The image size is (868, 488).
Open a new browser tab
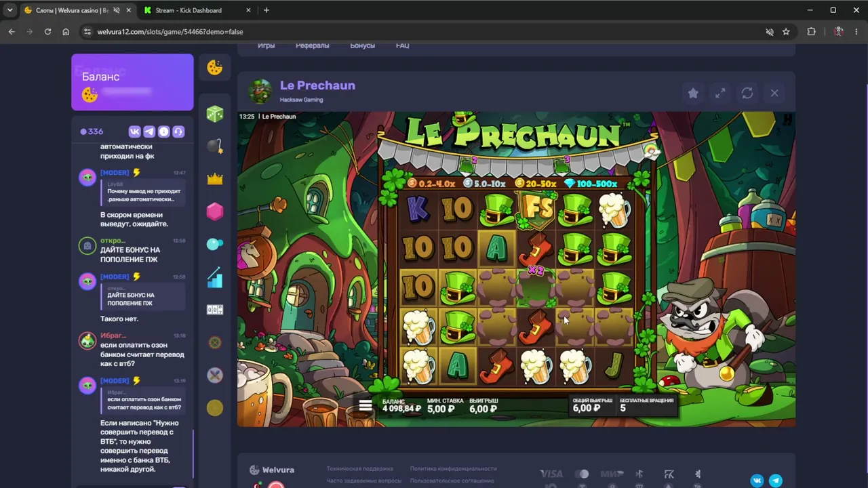pyautogui.click(x=267, y=10)
